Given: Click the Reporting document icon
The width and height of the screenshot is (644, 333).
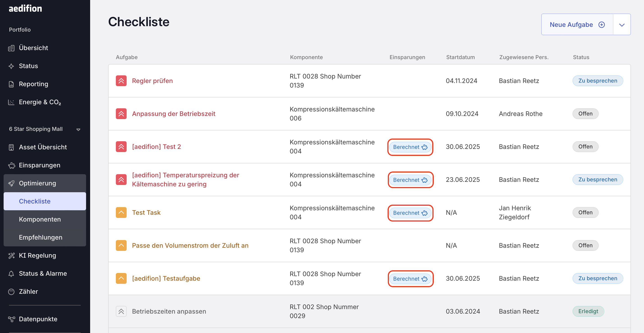Looking at the screenshot, I should coord(11,84).
